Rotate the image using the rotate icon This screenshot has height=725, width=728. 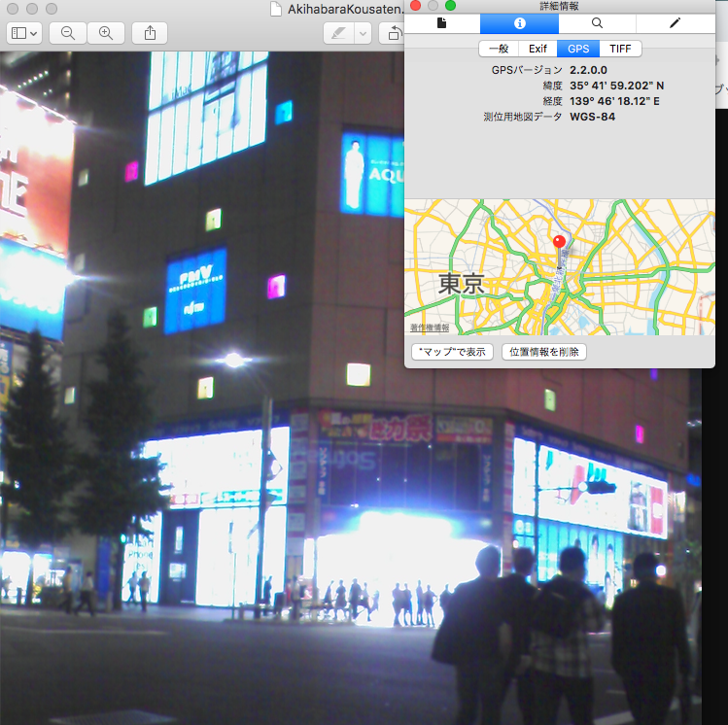point(394,33)
